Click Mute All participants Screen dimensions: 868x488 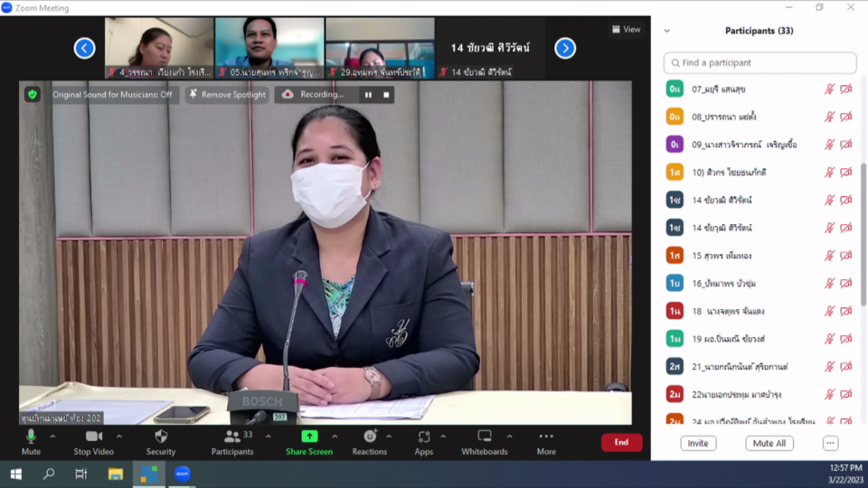769,443
